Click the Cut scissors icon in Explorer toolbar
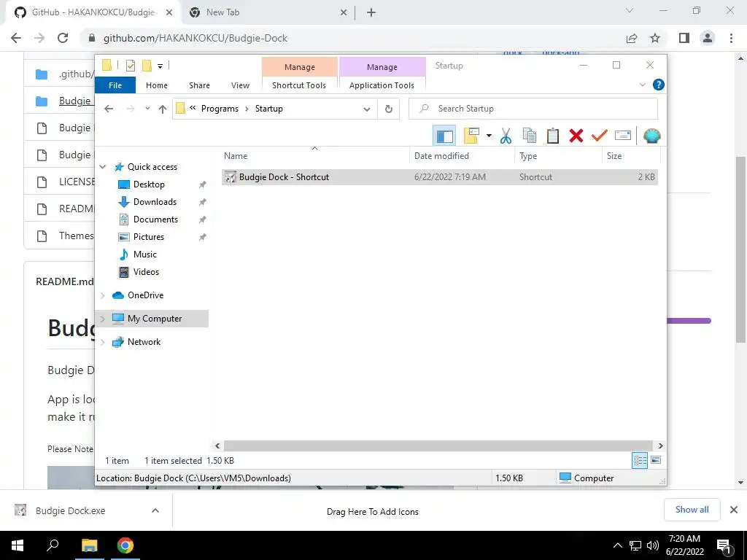Image resolution: width=747 pixels, height=560 pixels. pos(506,136)
